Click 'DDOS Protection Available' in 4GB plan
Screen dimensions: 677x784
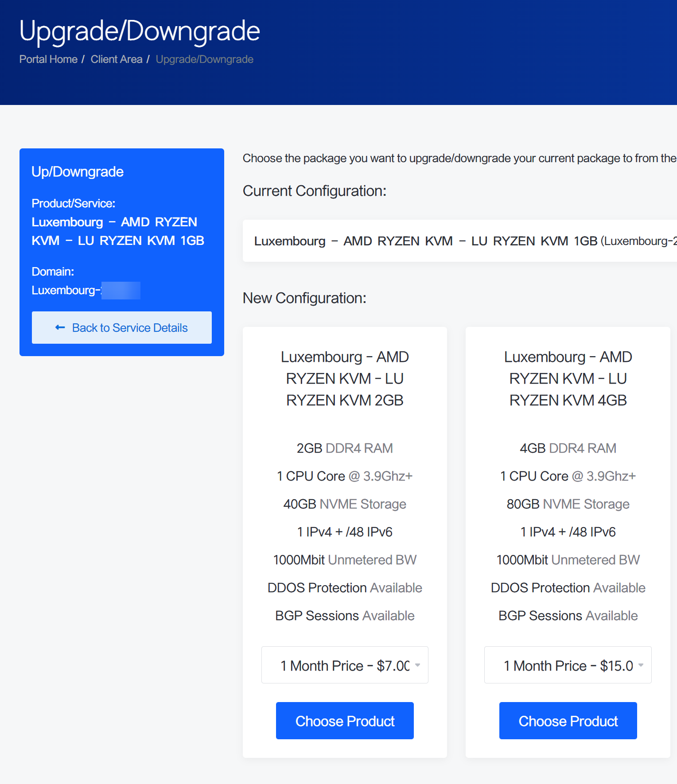(x=568, y=588)
